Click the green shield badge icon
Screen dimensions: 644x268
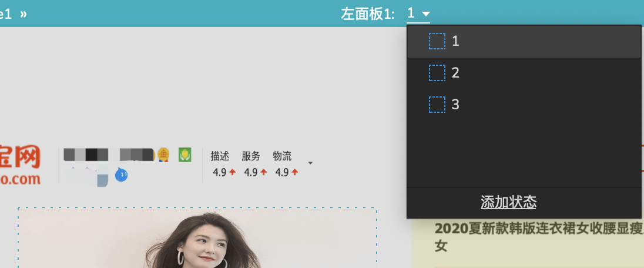(x=185, y=155)
